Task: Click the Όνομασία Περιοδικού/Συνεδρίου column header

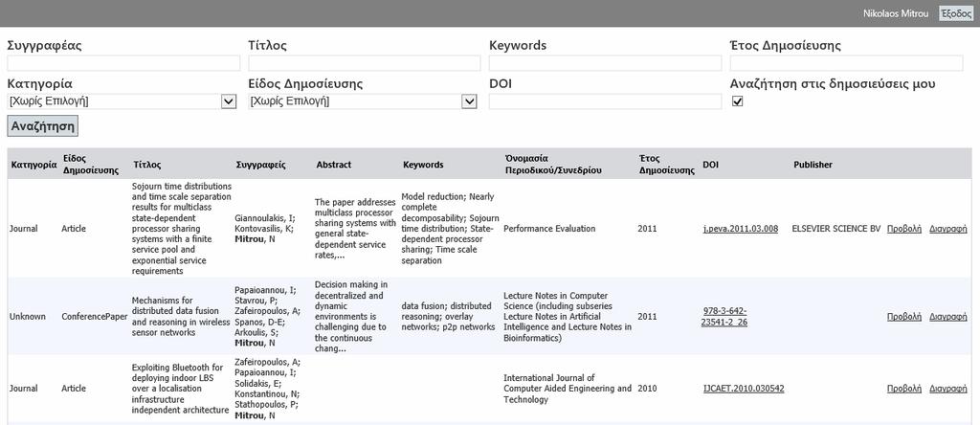Action: click(554, 165)
